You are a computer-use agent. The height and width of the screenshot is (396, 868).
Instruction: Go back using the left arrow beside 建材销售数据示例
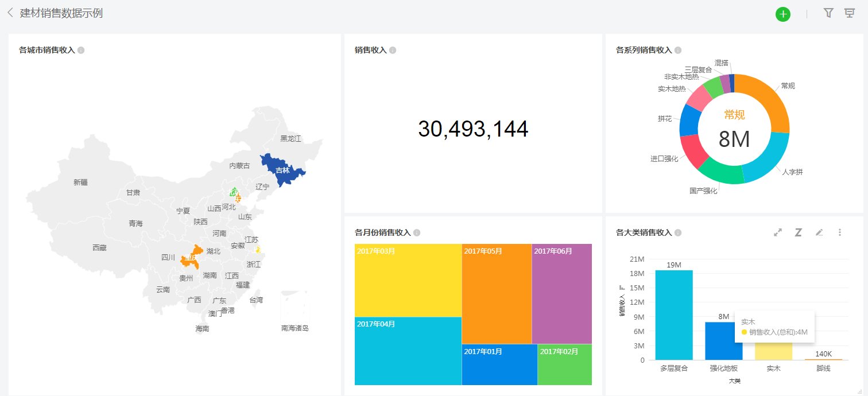click(9, 12)
